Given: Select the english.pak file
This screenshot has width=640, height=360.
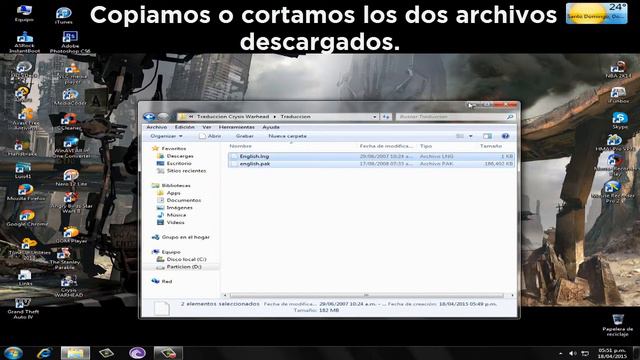Looking at the screenshot, I should (371, 164).
